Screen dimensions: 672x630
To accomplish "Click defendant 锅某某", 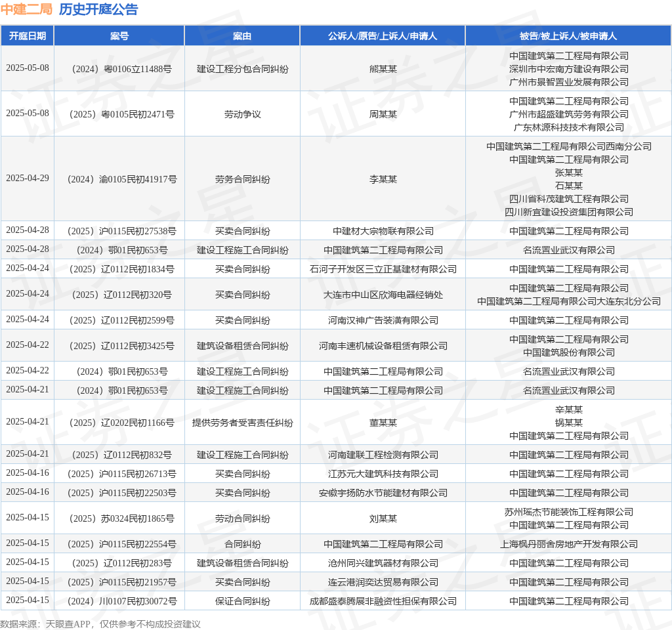I will tap(569, 423).
